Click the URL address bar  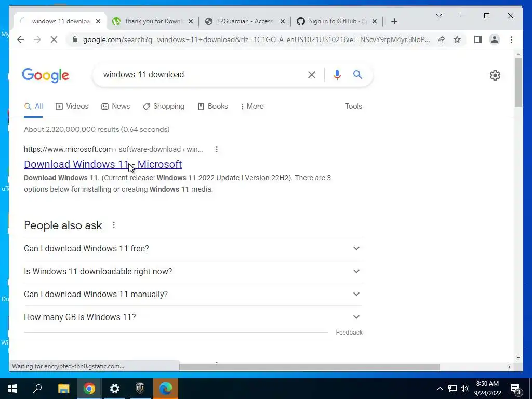pyautogui.click(x=256, y=39)
